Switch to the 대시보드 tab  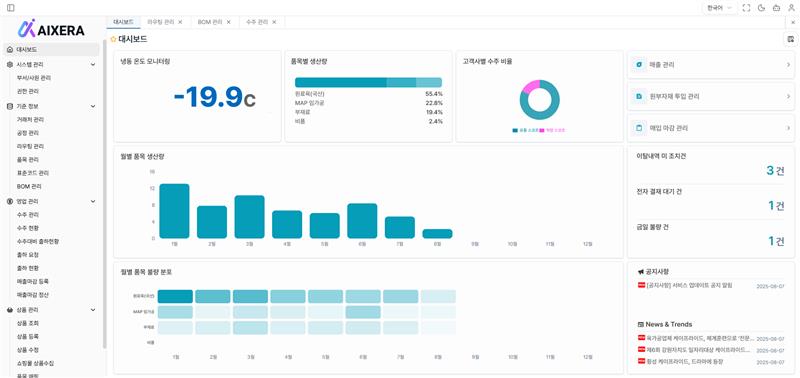coord(123,22)
